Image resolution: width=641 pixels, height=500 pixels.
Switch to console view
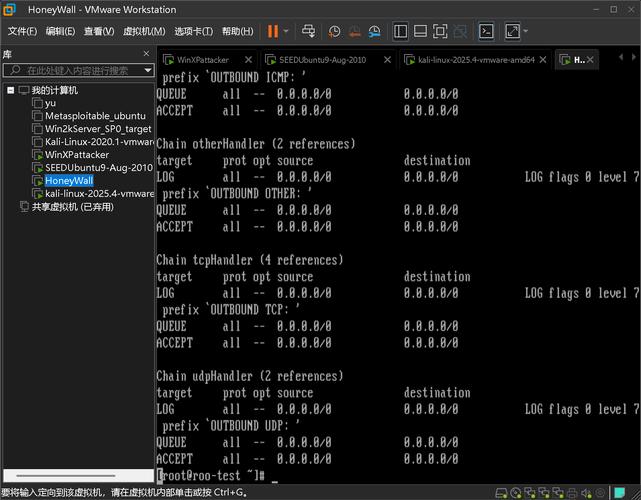click(486, 31)
